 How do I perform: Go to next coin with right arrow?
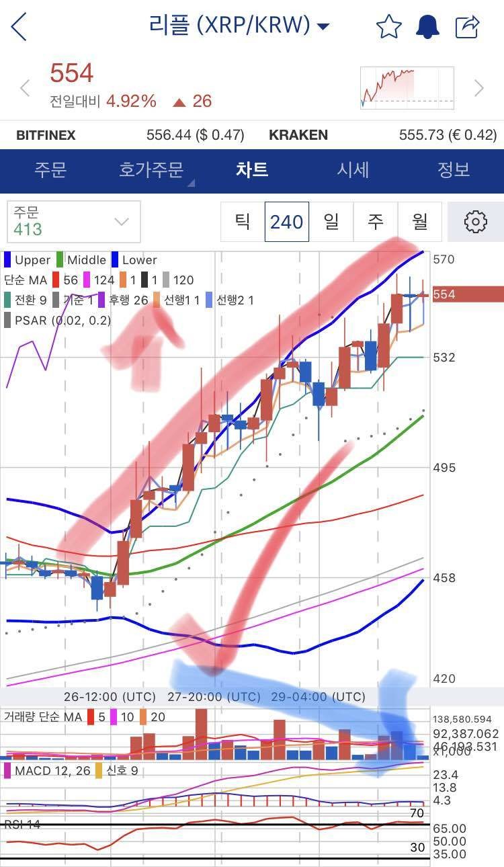(x=479, y=88)
